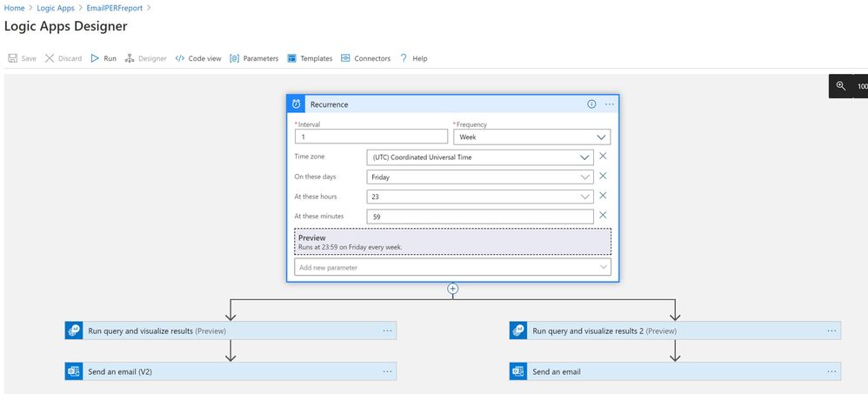Open the Parameters toolbar item

tap(254, 58)
